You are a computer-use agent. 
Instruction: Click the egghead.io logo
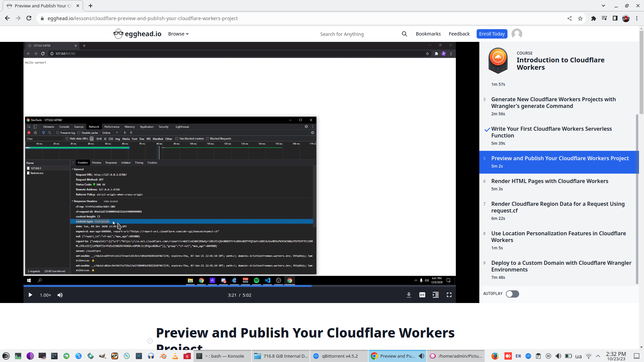point(137,34)
